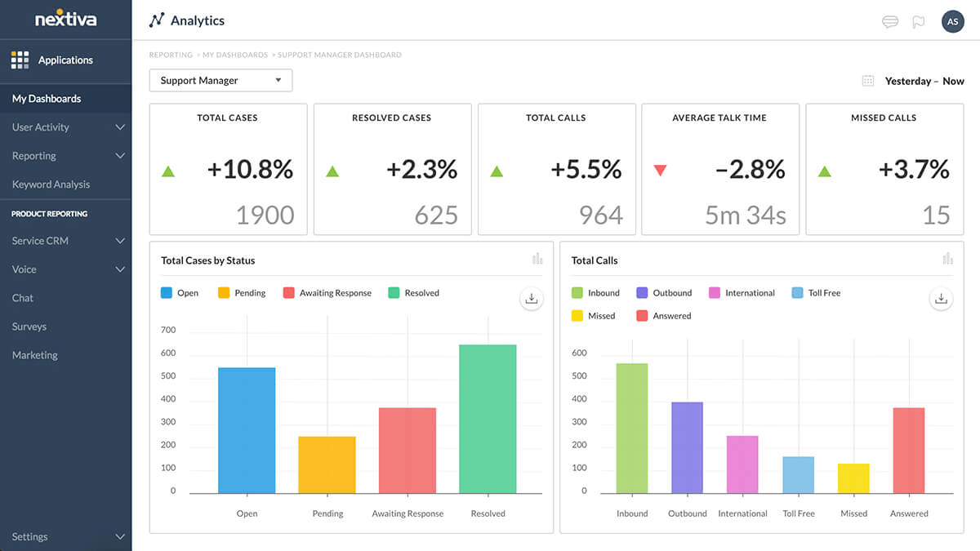Open the calendar icon next to date range
This screenshot has height=551, width=980.
point(867,80)
